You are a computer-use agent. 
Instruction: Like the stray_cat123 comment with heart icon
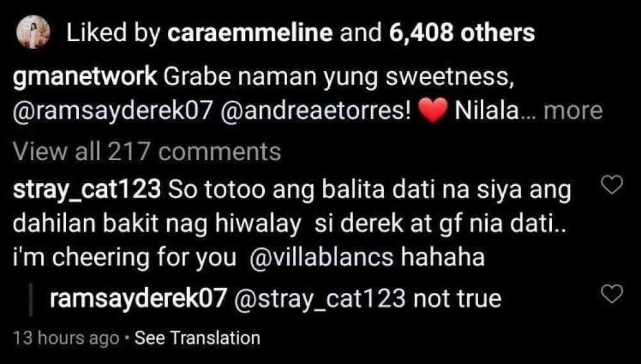tap(612, 185)
